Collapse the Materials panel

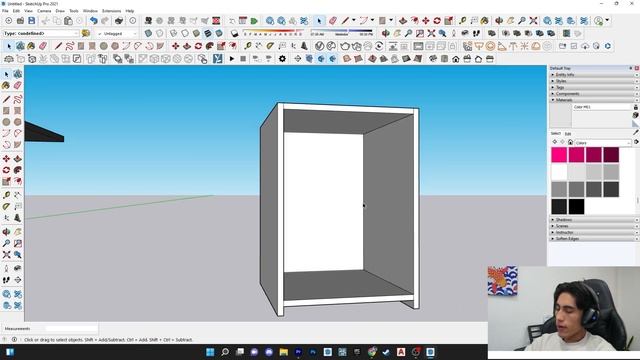pos(593,100)
